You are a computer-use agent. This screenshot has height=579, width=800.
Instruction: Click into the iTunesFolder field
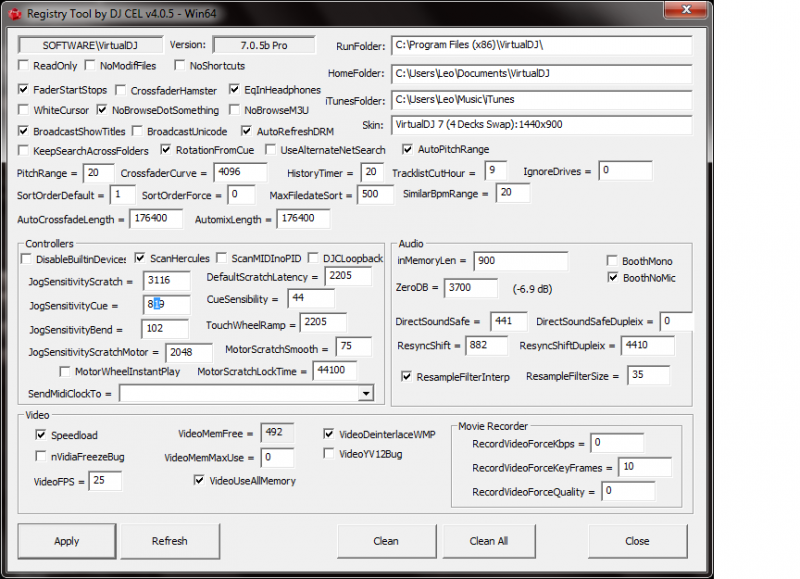tap(542, 99)
